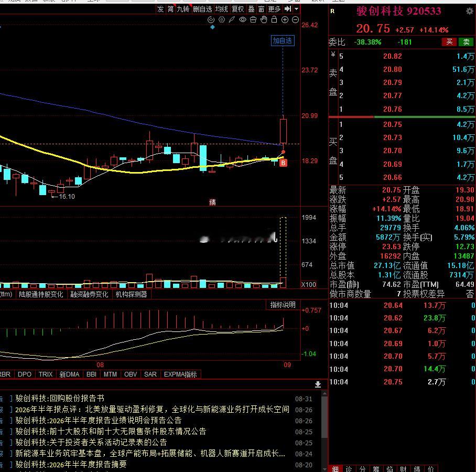Viewport: 476px width, 472px height.
Task: Switch to the SAR indicator tab
Action: tap(150, 374)
